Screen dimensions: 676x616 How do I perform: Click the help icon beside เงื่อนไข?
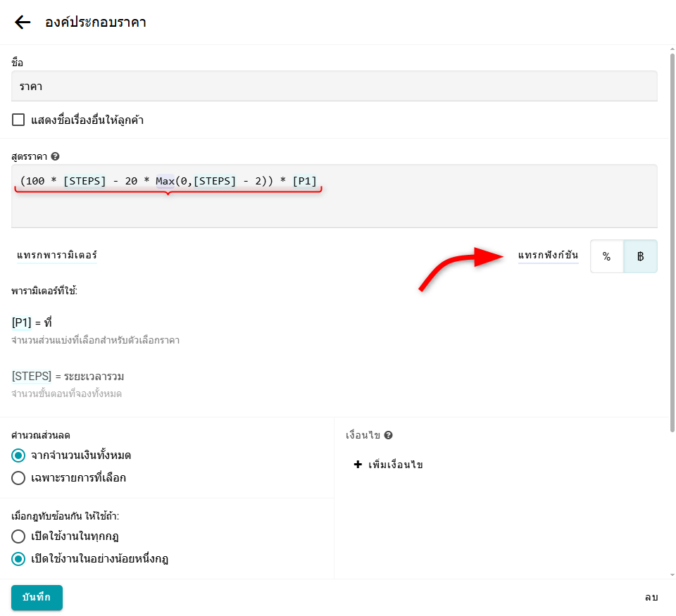pos(388,436)
